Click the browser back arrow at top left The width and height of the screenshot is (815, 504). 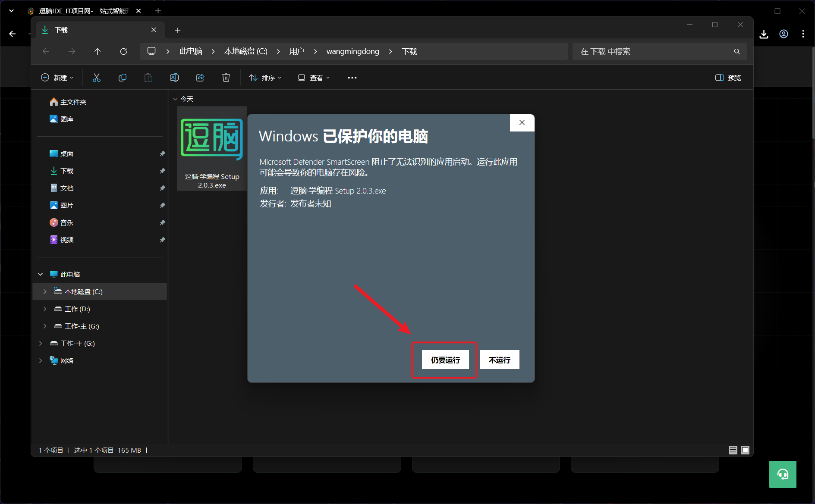(x=12, y=34)
